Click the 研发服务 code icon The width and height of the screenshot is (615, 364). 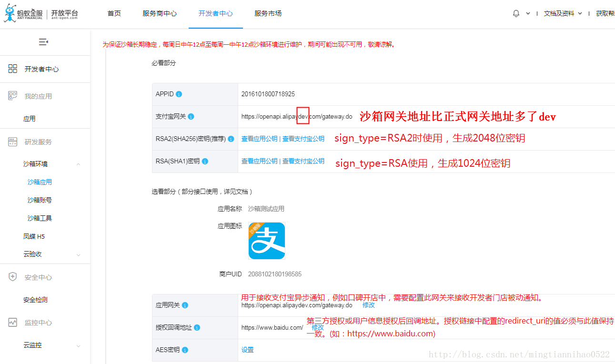pos(13,142)
